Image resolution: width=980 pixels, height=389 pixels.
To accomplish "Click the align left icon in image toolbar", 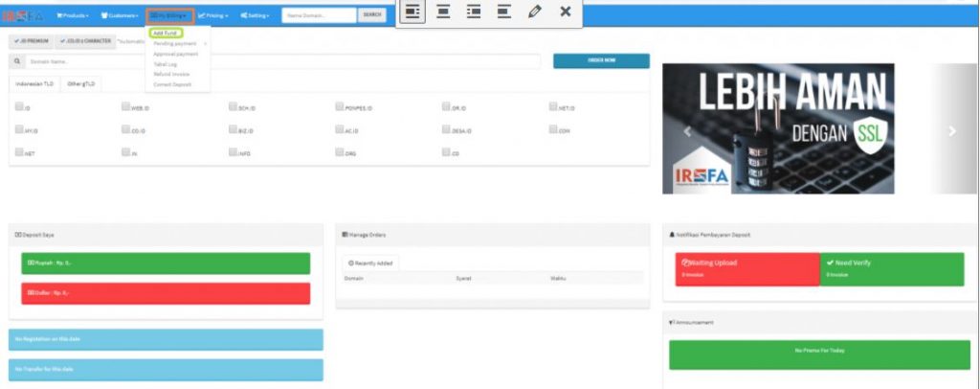I will click(x=412, y=11).
